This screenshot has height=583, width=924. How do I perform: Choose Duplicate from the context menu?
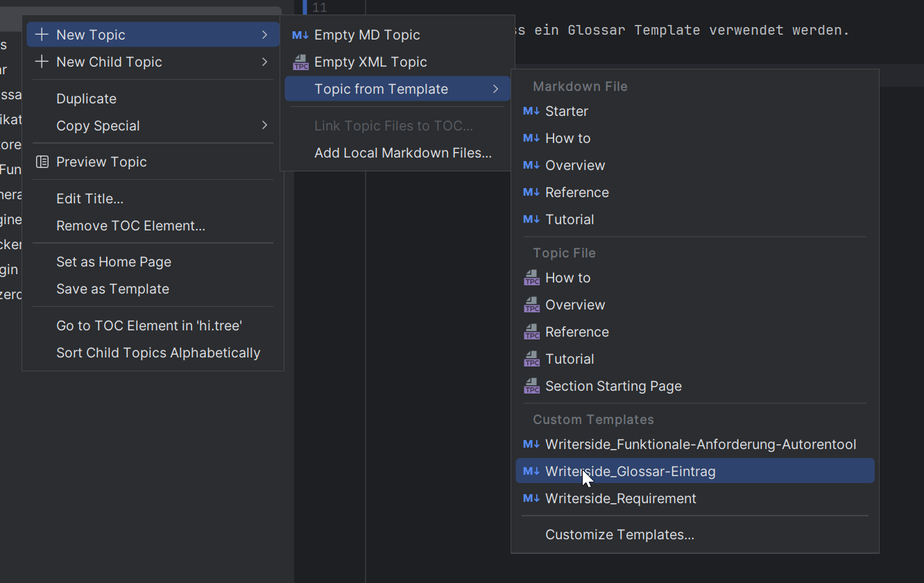point(86,99)
